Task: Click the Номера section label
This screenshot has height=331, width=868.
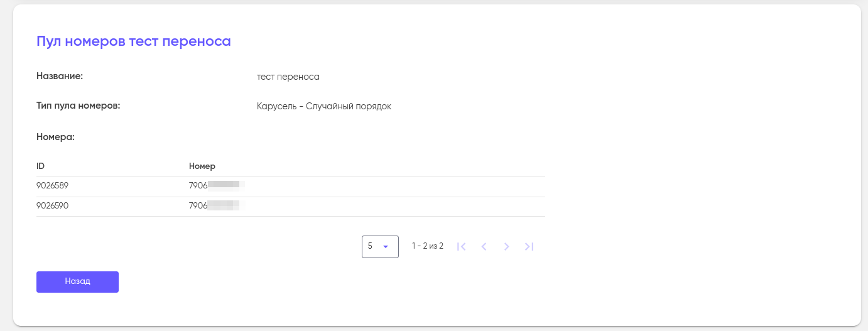Action: [55, 136]
